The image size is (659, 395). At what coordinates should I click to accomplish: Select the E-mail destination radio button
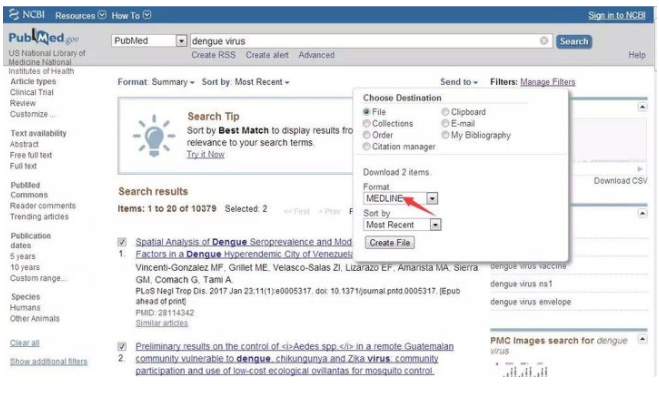click(x=445, y=124)
